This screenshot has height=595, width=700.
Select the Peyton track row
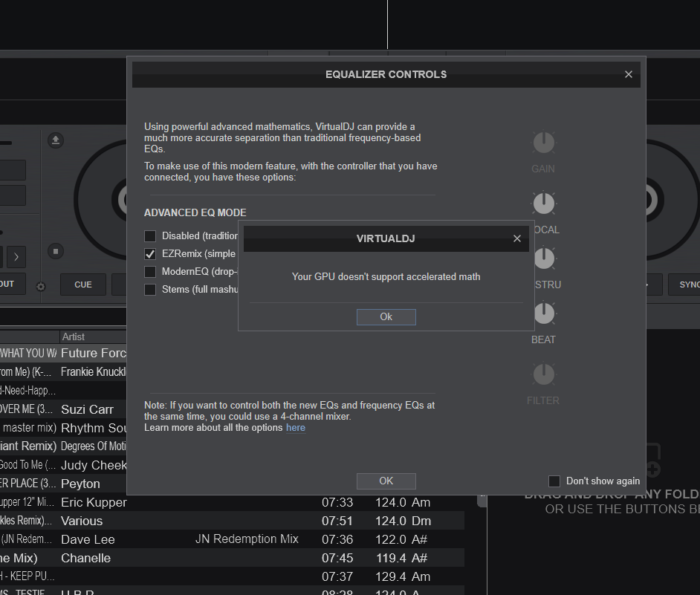click(x=63, y=484)
